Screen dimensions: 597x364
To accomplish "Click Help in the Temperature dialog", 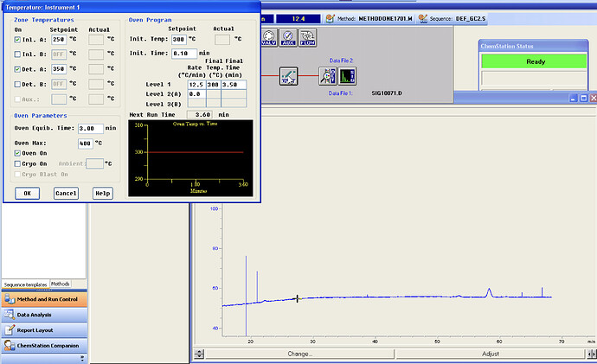I will coord(103,193).
